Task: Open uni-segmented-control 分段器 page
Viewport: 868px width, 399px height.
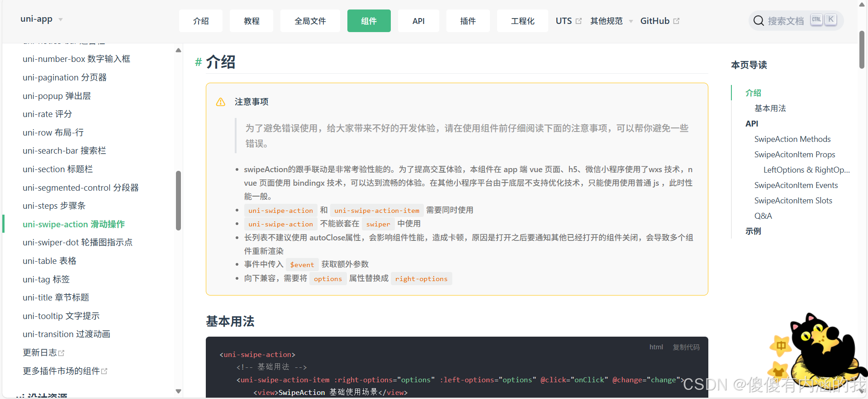Action: coord(81,188)
